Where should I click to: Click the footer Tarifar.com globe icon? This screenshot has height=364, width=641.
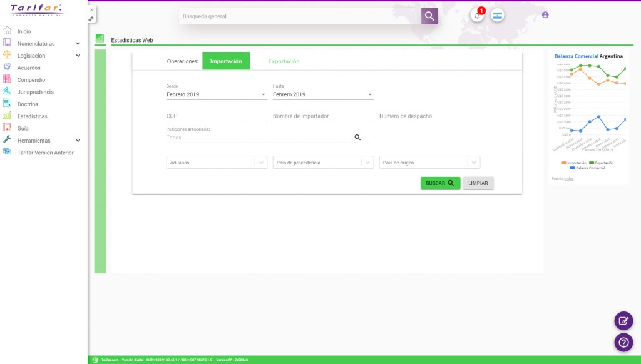[x=95, y=360]
